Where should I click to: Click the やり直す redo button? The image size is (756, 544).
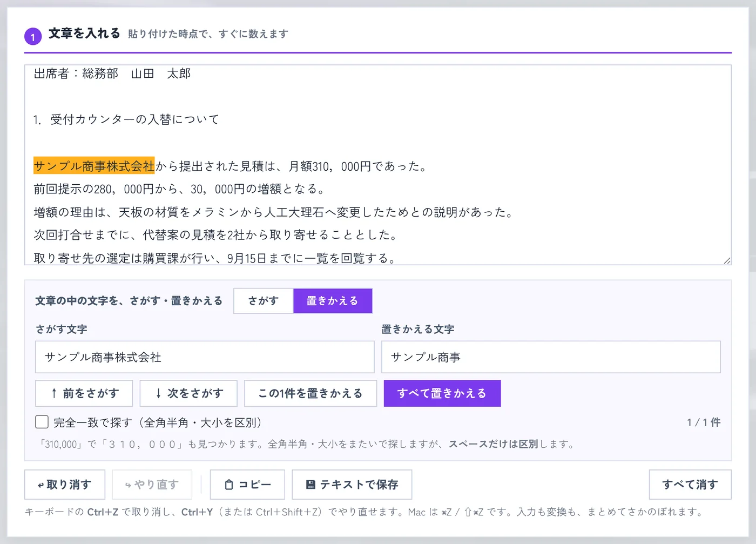tap(152, 485)
